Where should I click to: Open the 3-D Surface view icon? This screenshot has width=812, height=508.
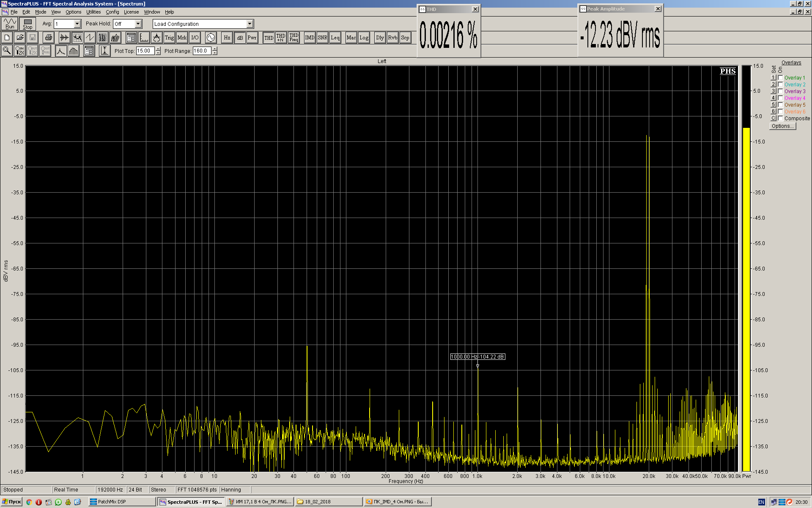(x=115, y=38)
